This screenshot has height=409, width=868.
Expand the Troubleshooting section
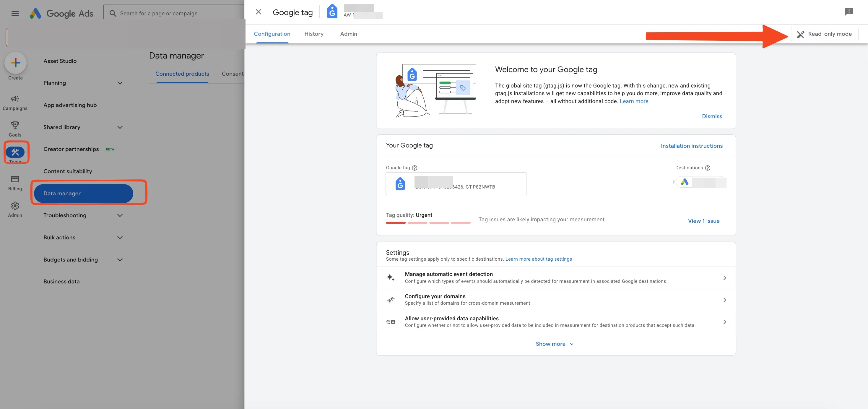click(x=83, y=215)
